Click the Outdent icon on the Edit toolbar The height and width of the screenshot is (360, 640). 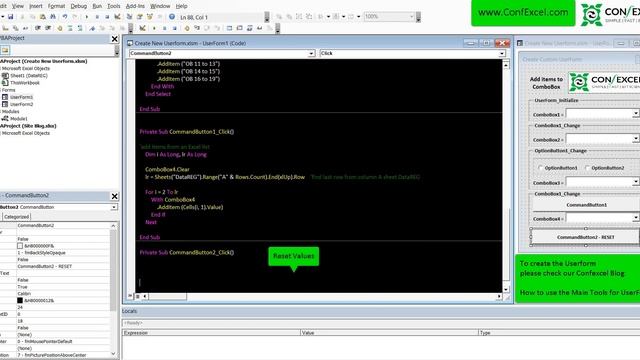click(48, 28)
